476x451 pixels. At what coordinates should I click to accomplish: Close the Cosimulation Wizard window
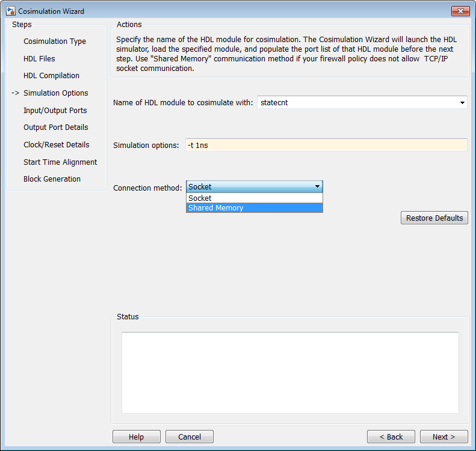(x=460, y=11)
